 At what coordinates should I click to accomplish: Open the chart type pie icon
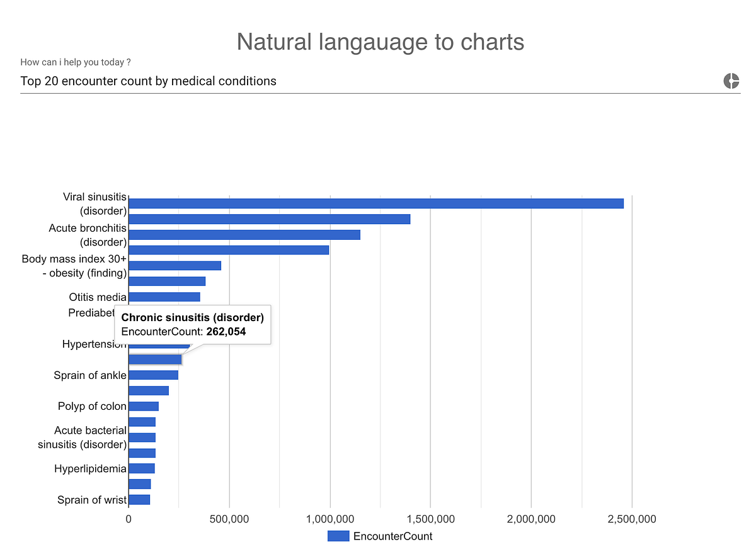(x=731, y=81)
